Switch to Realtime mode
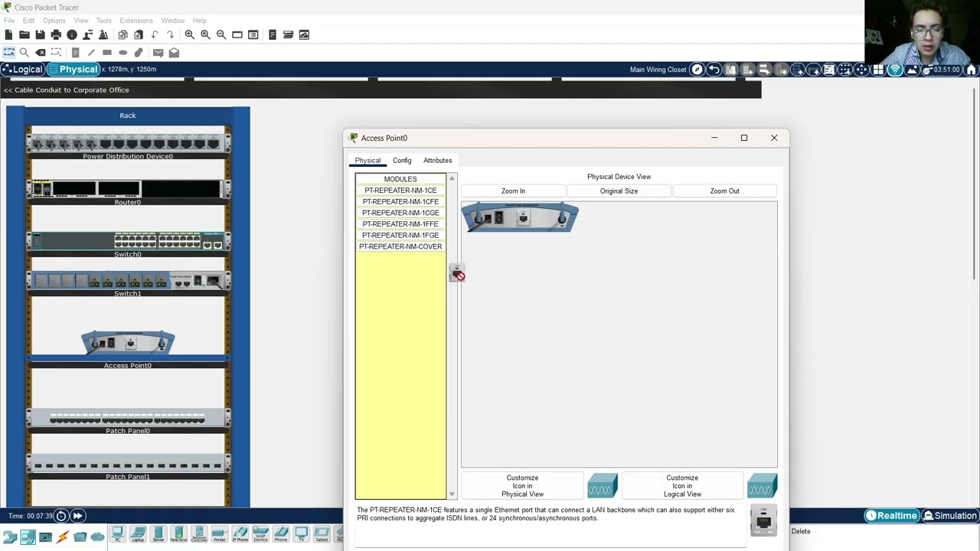The width and height of the screenshot is (980, 551). (x=891, y=516)
